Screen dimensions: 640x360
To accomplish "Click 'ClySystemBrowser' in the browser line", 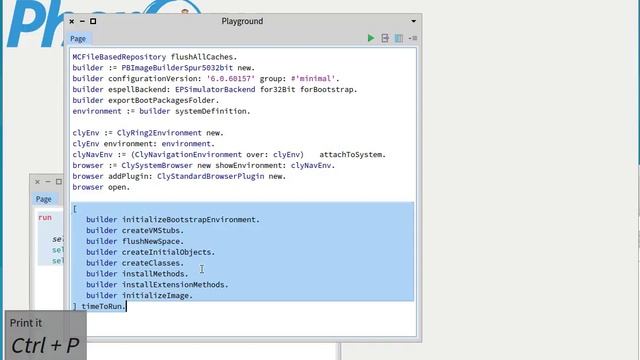I will (157, 165).
